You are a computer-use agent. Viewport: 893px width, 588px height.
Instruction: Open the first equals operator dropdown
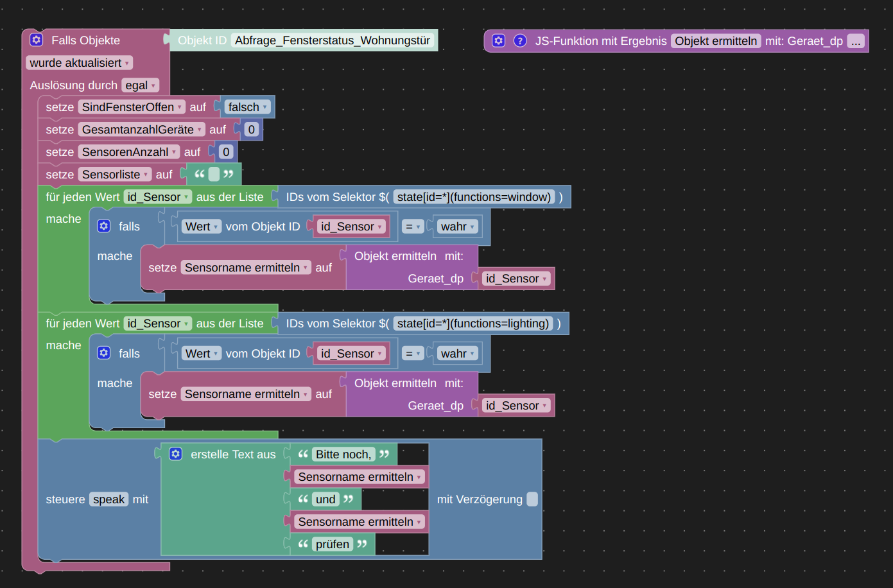(412, 227)
